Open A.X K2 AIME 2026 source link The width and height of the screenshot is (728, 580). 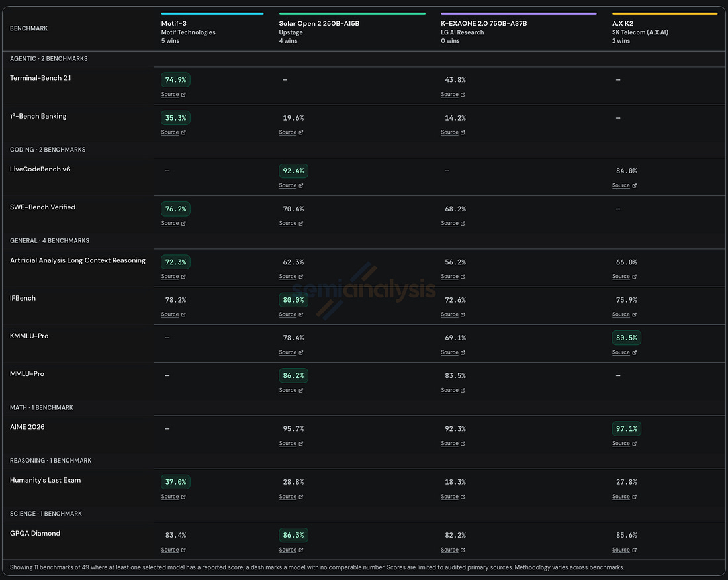621,443
